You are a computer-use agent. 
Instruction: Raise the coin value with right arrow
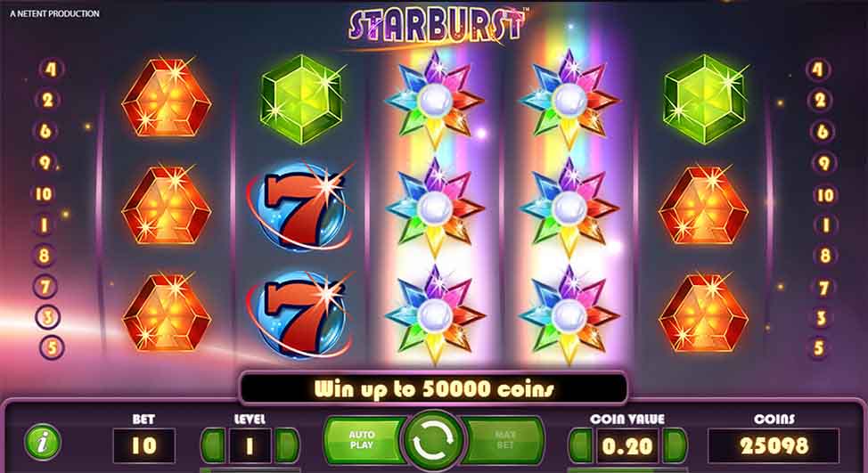coord(675,444)
